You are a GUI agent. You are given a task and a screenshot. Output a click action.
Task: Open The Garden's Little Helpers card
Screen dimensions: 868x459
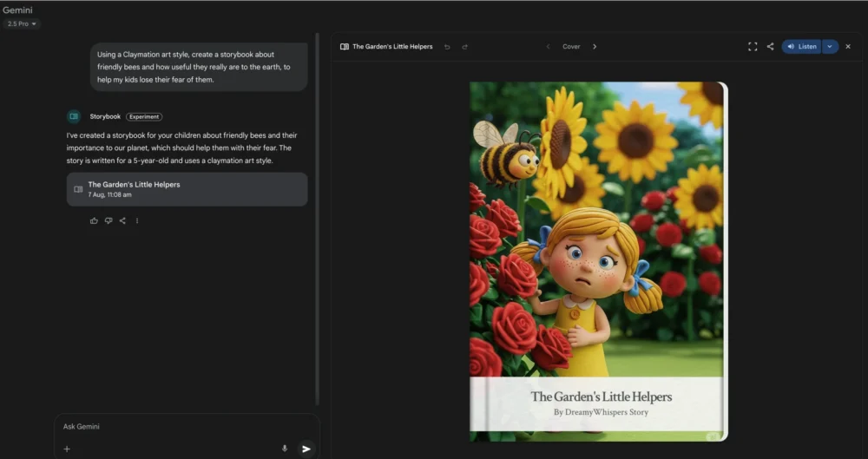[187, 189]
